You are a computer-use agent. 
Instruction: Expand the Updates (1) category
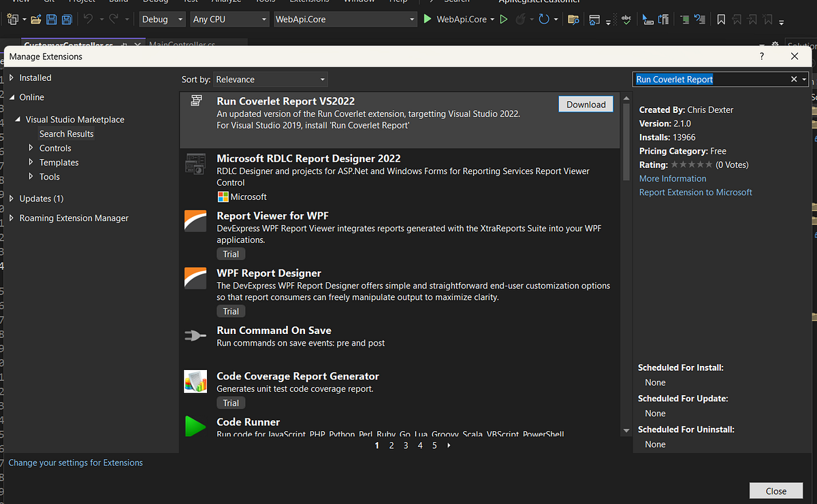[x=12, y=199]
